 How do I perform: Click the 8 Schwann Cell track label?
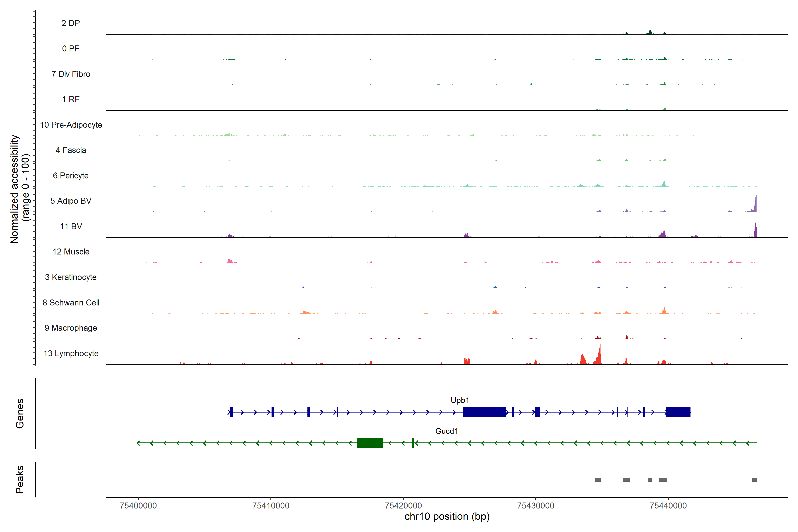pos(71,303)
